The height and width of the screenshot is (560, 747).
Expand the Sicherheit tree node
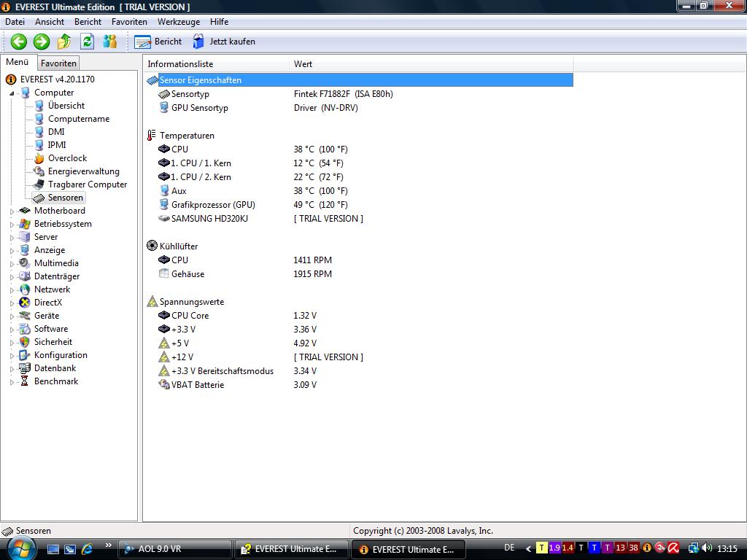pos(12,343)
